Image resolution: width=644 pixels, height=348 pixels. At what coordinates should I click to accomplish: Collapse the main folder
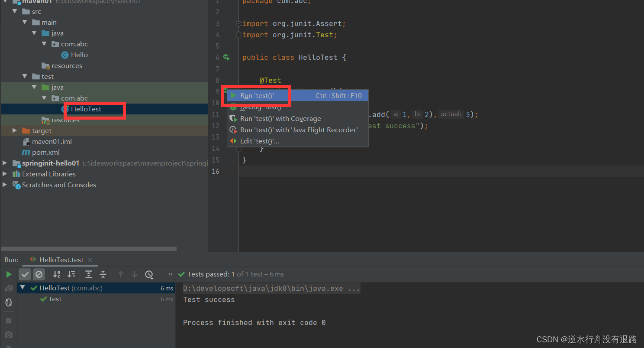coord(25,23)
